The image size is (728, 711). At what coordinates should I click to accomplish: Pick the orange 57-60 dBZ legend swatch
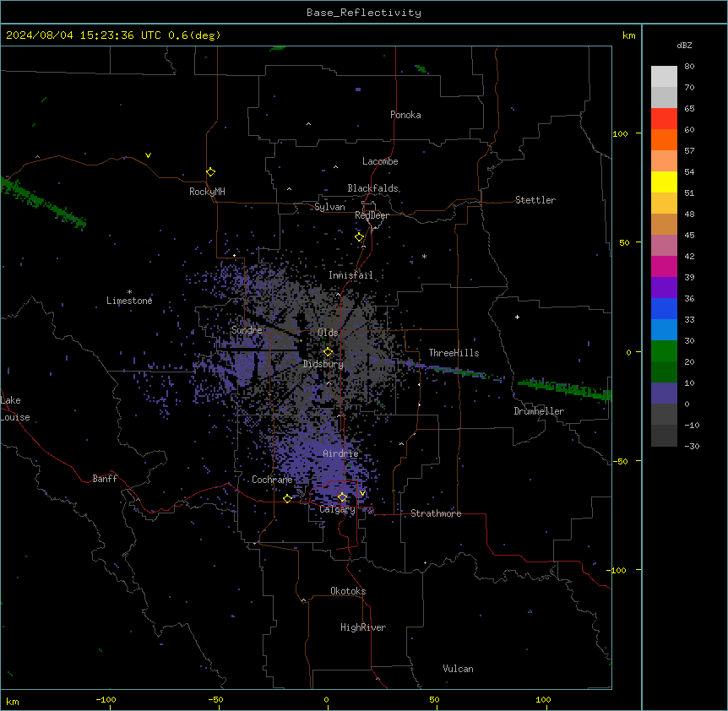point(664,139)
